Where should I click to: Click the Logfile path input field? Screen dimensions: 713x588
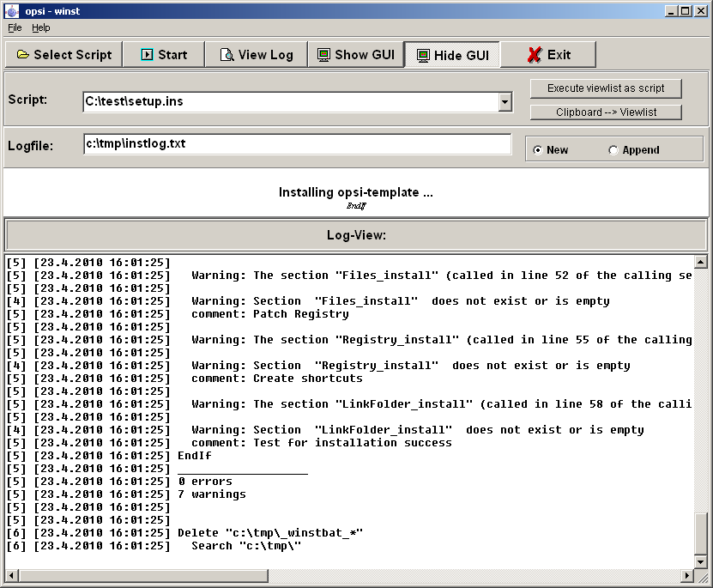click(x=298, y=143)
